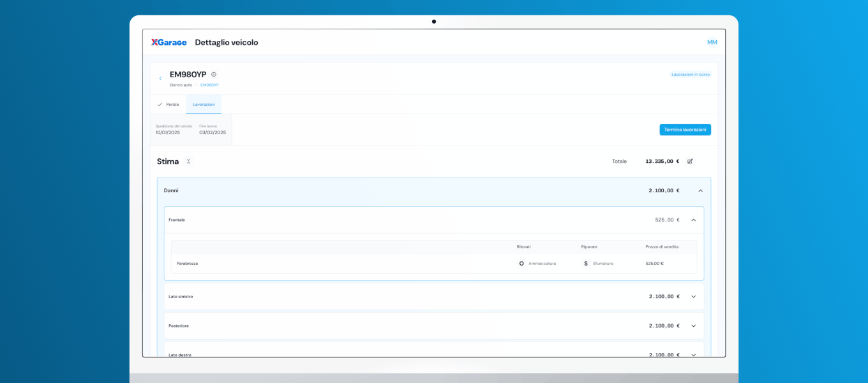Screen dimensions: 868x383
Task: Click the EM980YP plate heading
Action: [188, 75]
